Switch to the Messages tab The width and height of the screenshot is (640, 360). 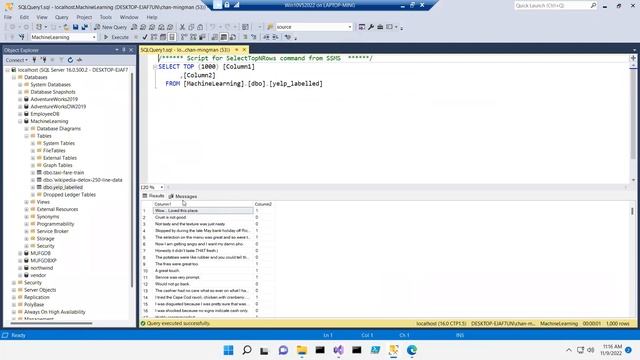182,196
